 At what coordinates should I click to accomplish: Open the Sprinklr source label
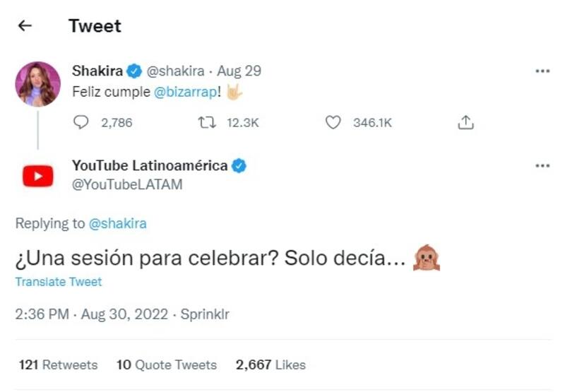205,314
